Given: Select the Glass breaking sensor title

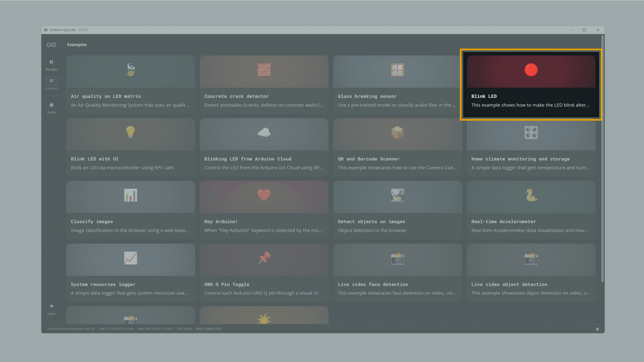Looking at the screenshot, I should tap(367, 96).
